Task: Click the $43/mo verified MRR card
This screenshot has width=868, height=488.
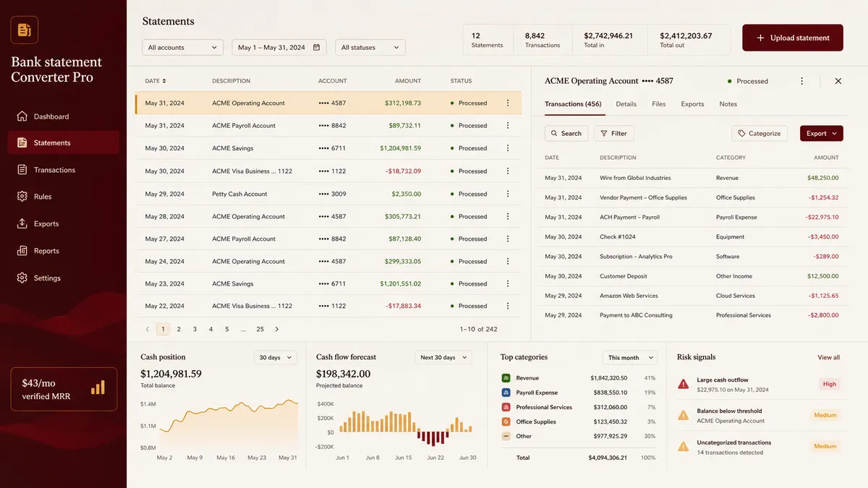Action: coord(64,389)
